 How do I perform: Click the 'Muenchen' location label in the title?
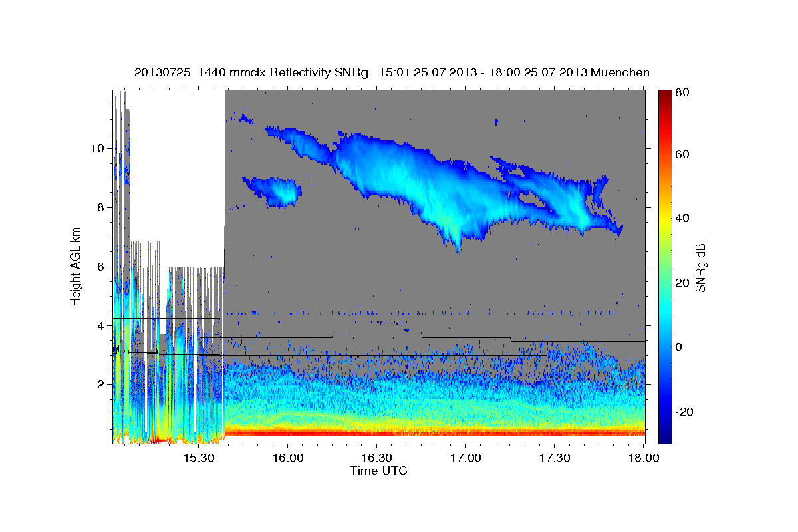point(620,72)
